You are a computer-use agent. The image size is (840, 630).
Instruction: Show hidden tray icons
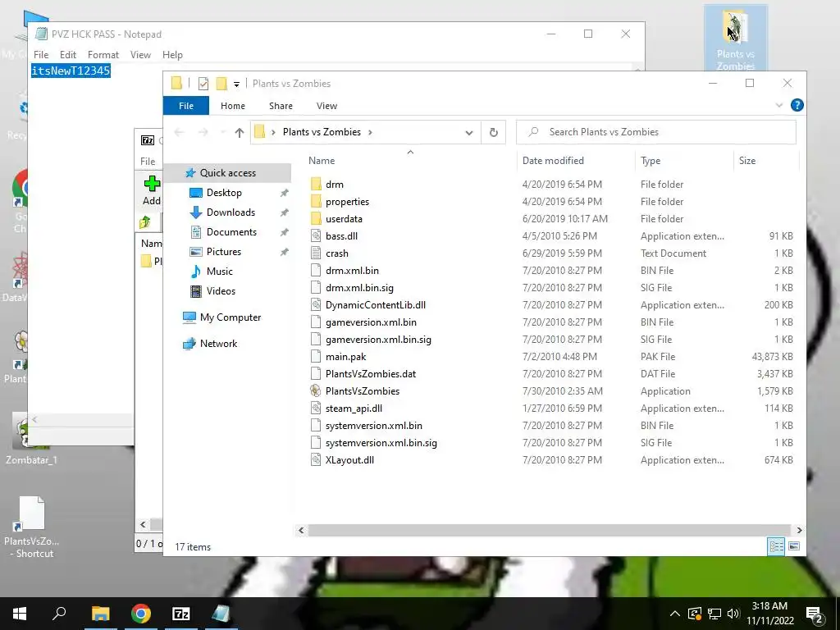pos(675,614)
